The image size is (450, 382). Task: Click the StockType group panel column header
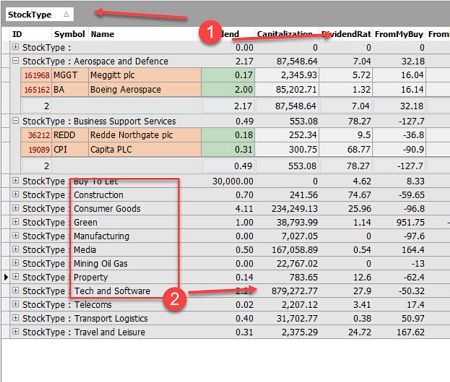pyautogui.click(x=40, y=14)
